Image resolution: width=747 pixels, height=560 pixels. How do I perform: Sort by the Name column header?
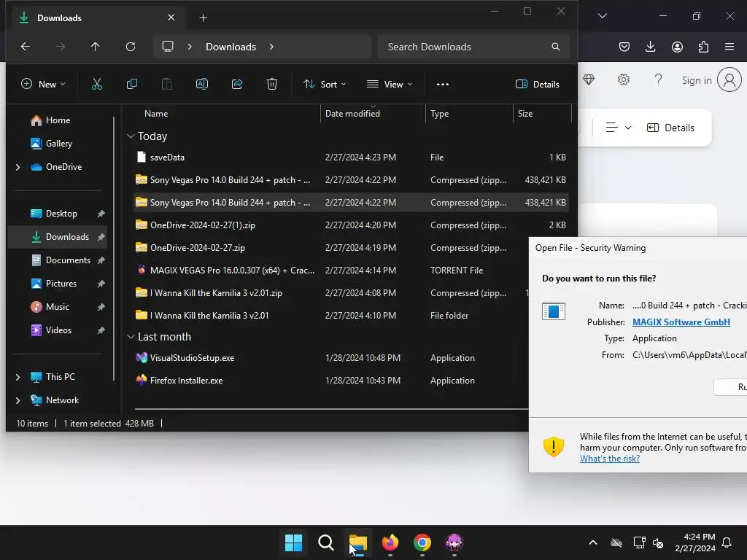point(156,113)
